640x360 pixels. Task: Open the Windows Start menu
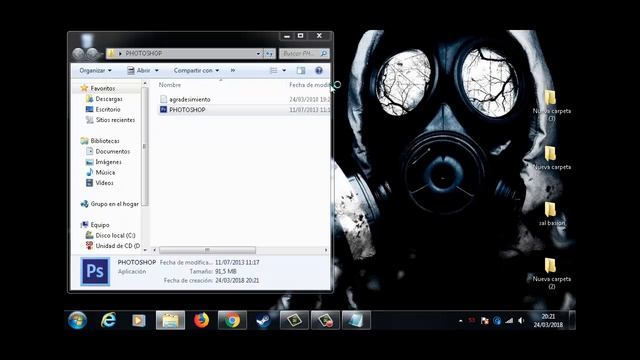pyautogui.click(x=78, y=320)
